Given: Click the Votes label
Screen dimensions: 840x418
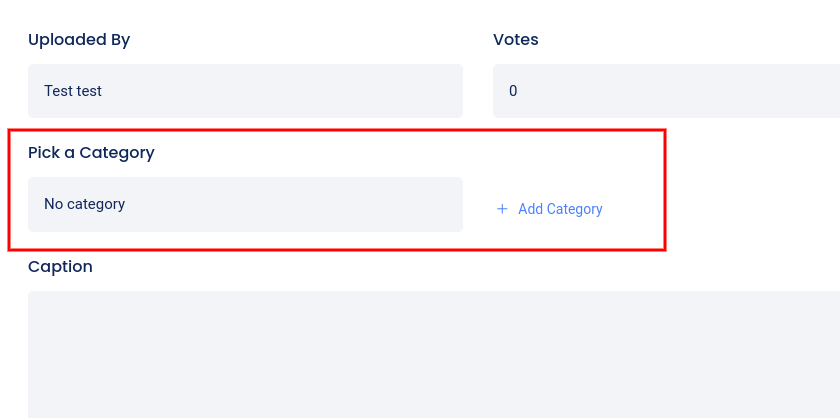Looking at the screenshot, I should click(516, 40).
